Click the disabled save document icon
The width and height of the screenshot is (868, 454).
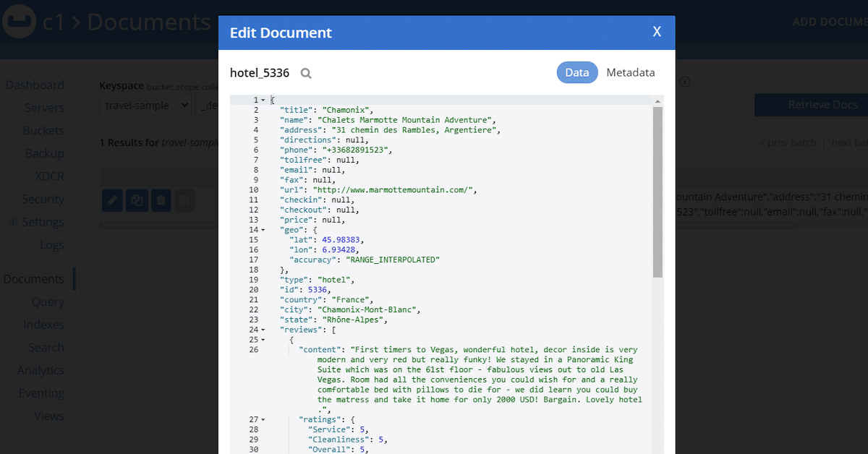[184, 201]
